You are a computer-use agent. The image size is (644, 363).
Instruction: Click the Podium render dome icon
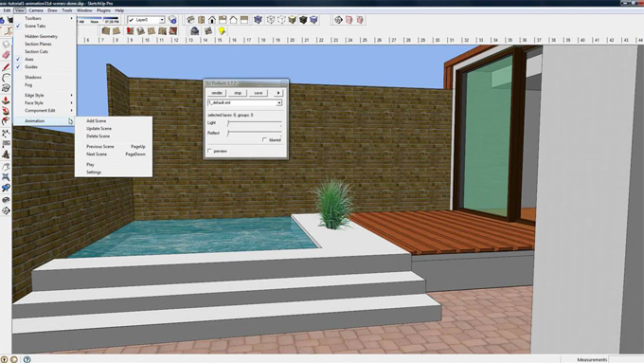point(195,31)
